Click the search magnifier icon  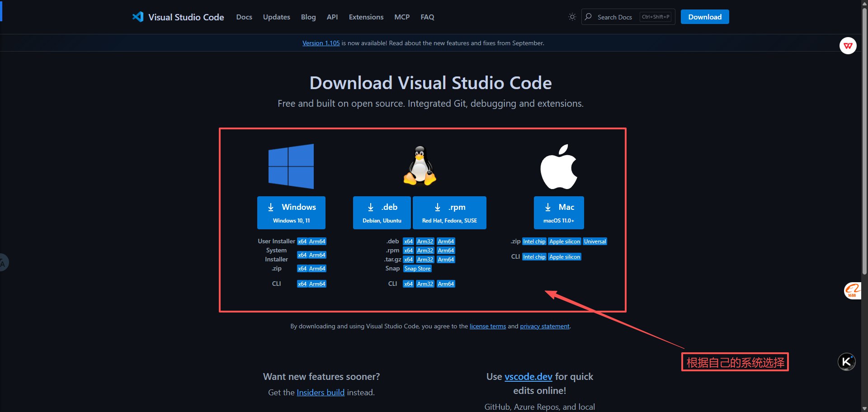pos(588,17)
